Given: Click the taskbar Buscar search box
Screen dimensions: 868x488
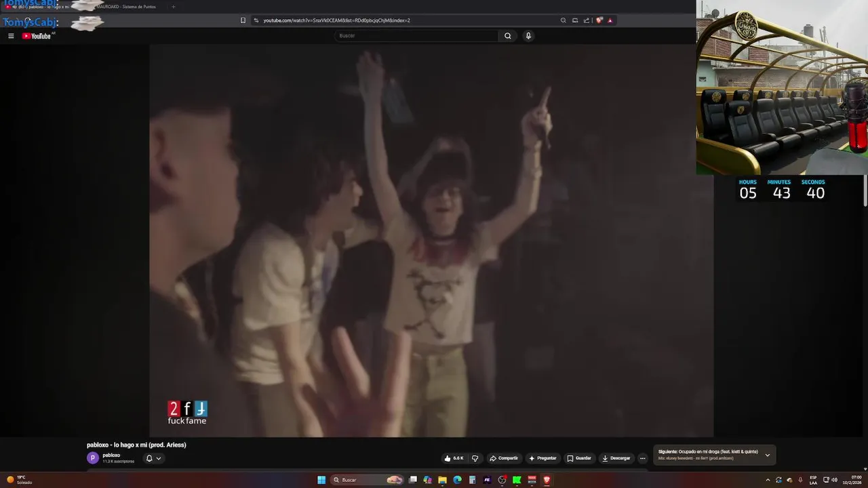Looking at the screenshot, I should pyautogui.click(x=367, y=480).
